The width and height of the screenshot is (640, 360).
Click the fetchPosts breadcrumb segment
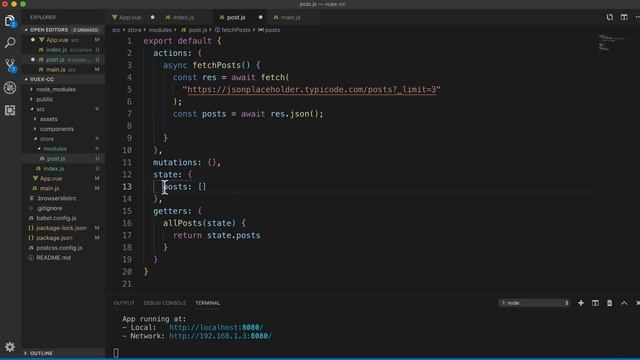click(x=236, y=30)
